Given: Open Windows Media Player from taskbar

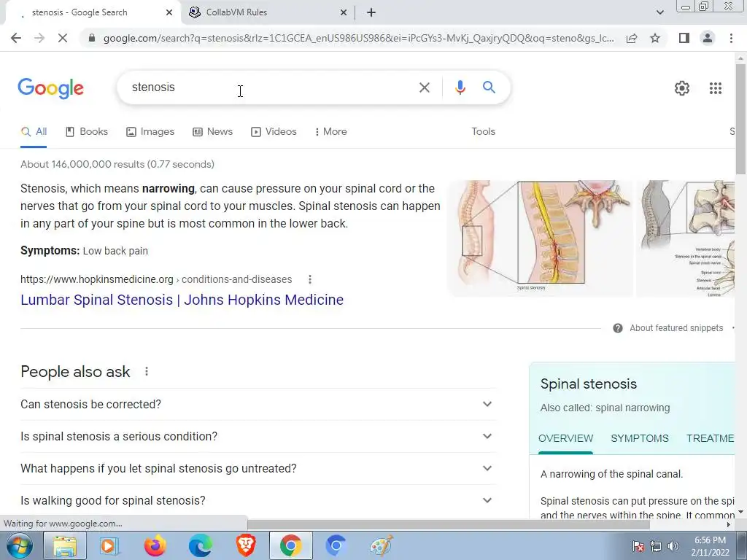Looking at the screenshot, I should pyautogui.click(x=109, y=546).
